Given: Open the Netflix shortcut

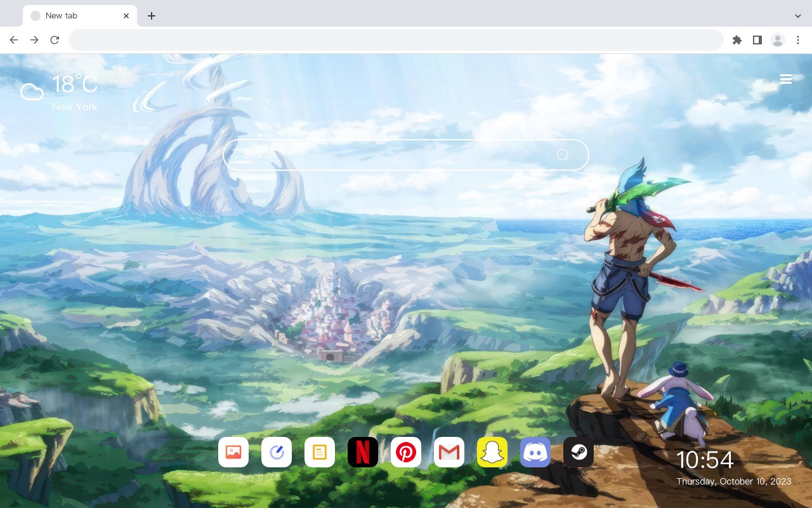Looking at the screenshot, I should [363, 452].
